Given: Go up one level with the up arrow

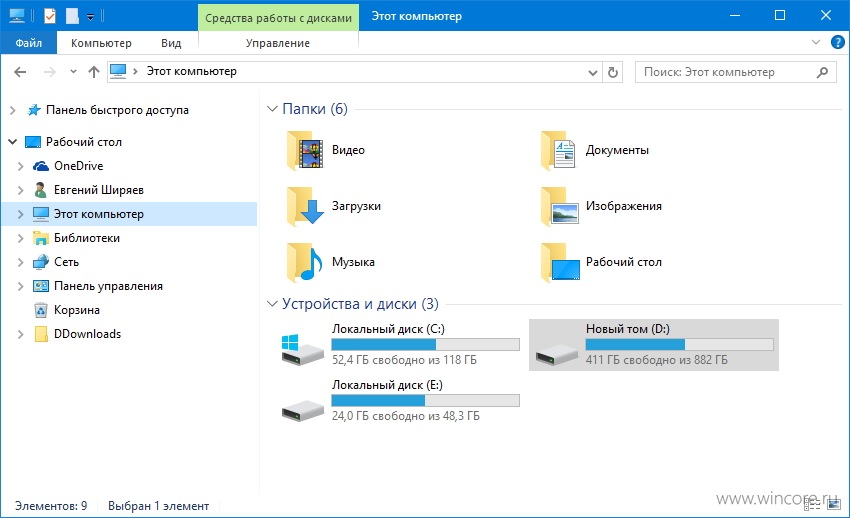Looking at the screenshot, I should click(x=94, y=72).
